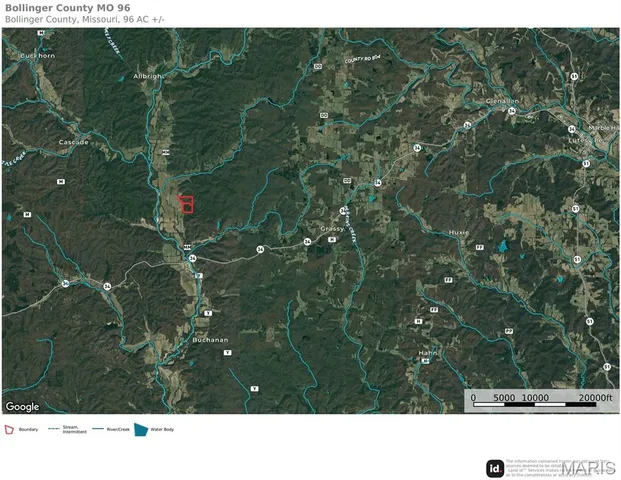Click the Bollinger County MO 96 title
The image size is (621, 480).
pyautogui.click(x=68, y=8)
